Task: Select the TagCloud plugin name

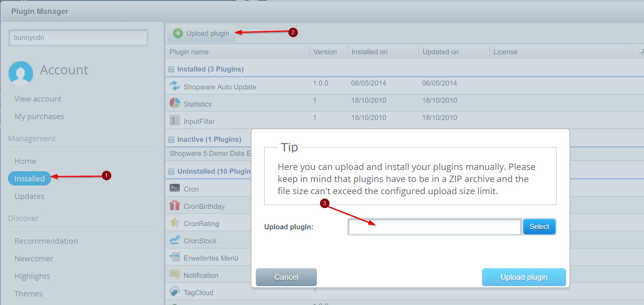Action: click(198, 293)
